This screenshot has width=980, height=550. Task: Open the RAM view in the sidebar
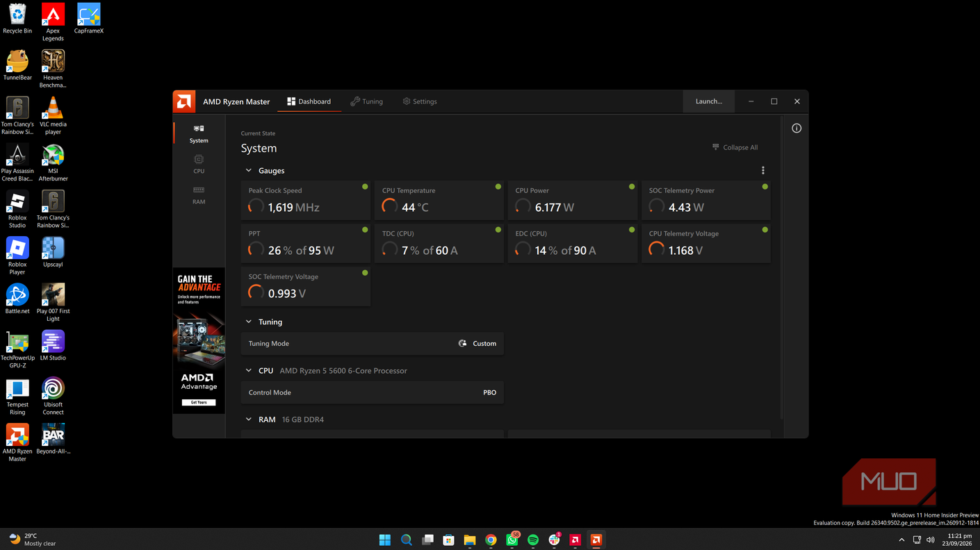pyautogui.click(x=199, y=195)
